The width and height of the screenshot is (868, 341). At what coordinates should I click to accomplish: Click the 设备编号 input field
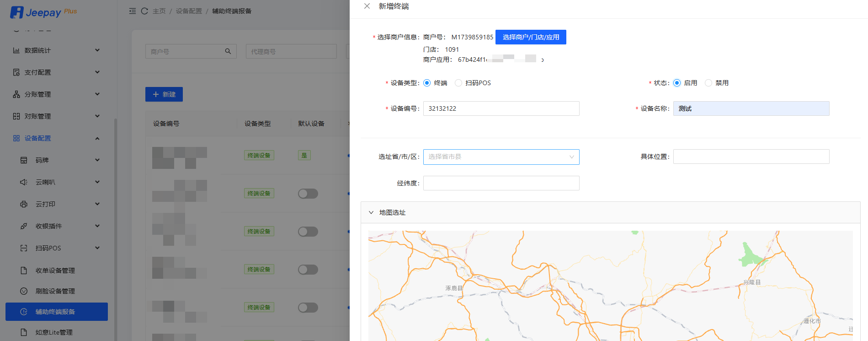(501, 108)
